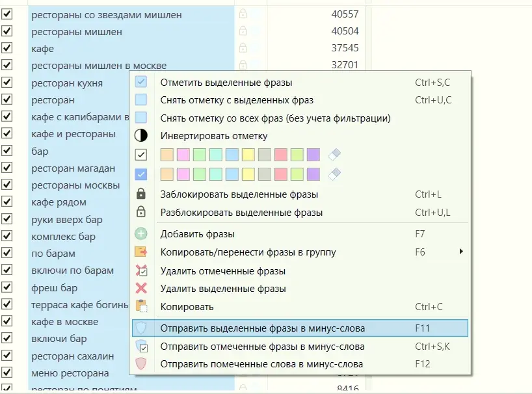The height and width of the screenshot is (394, 532).
Task: Click the eraser icon in second color row
Action: click(x=334, y=174)
